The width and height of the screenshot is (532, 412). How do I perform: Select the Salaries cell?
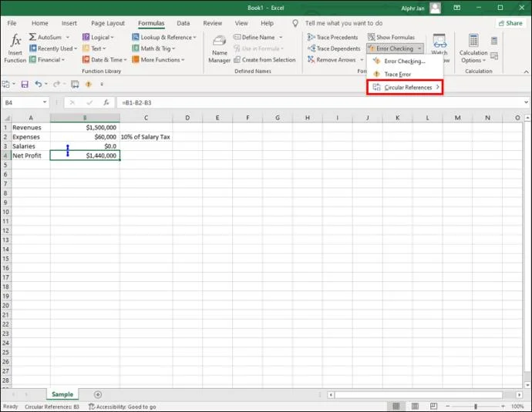click(x=31, y=146)
